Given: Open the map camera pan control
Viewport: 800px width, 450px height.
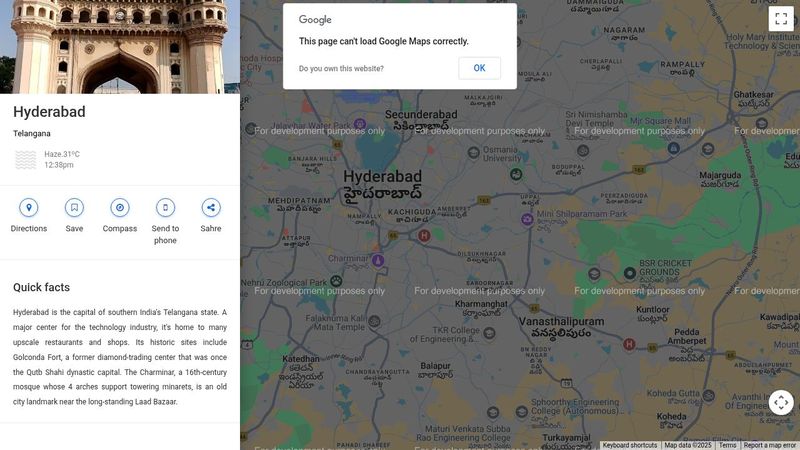Looking at the screenshot, I should click(781, 402).
